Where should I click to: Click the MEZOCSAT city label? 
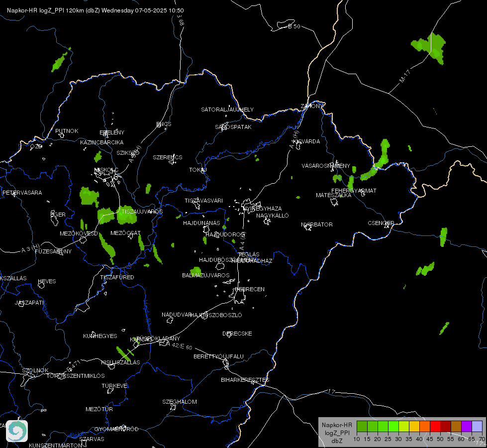125,233
